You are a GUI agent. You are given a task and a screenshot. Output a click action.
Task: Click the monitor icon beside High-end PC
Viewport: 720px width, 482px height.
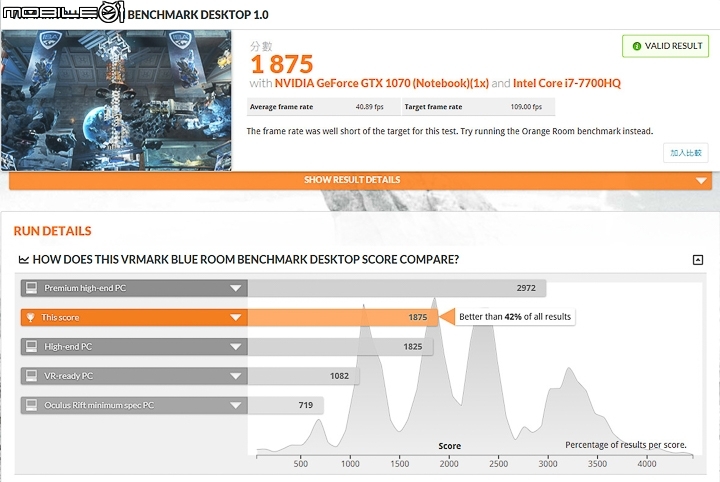tap(31, 347)
